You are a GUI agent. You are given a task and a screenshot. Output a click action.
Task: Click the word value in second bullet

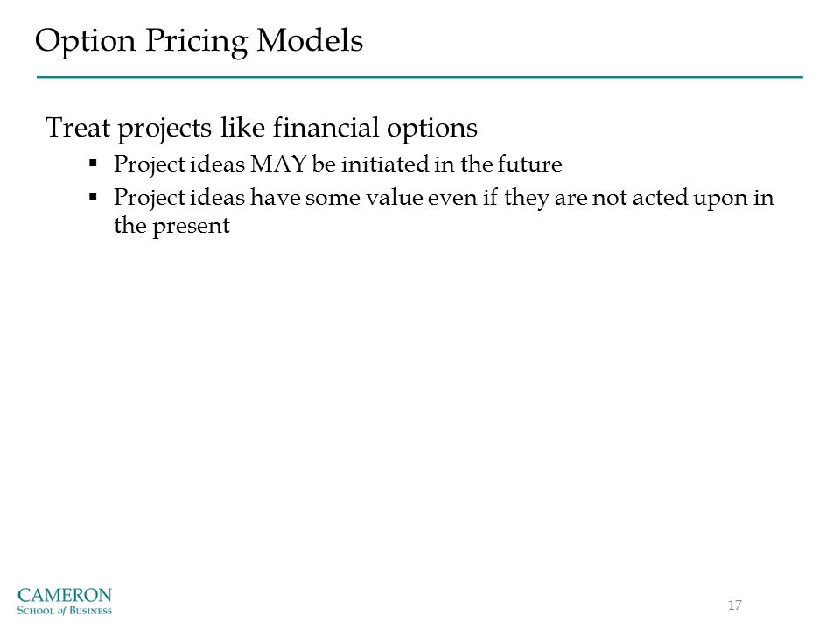tap(395, 198)
